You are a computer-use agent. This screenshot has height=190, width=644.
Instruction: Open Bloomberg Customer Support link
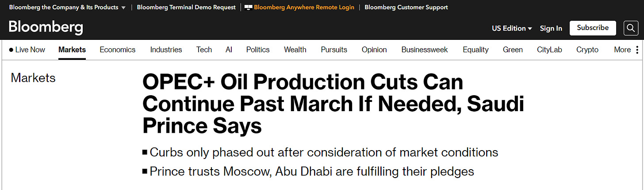(x=406, y=8)
